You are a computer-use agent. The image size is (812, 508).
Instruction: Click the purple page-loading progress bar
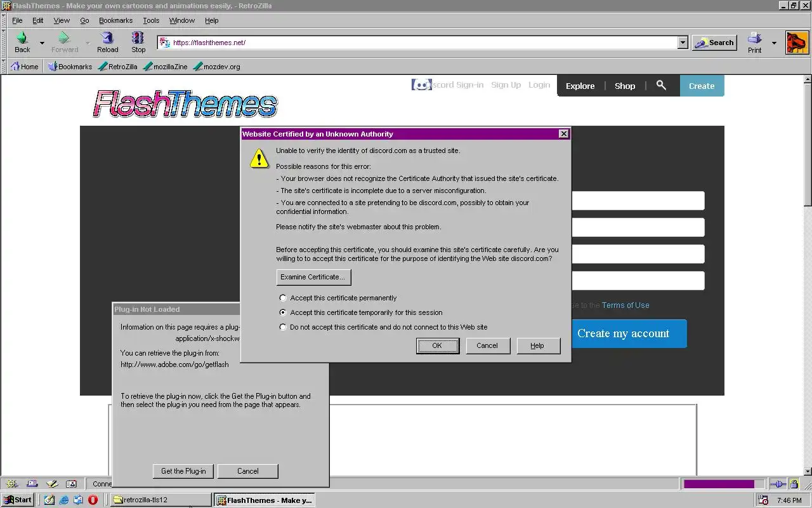719,484
